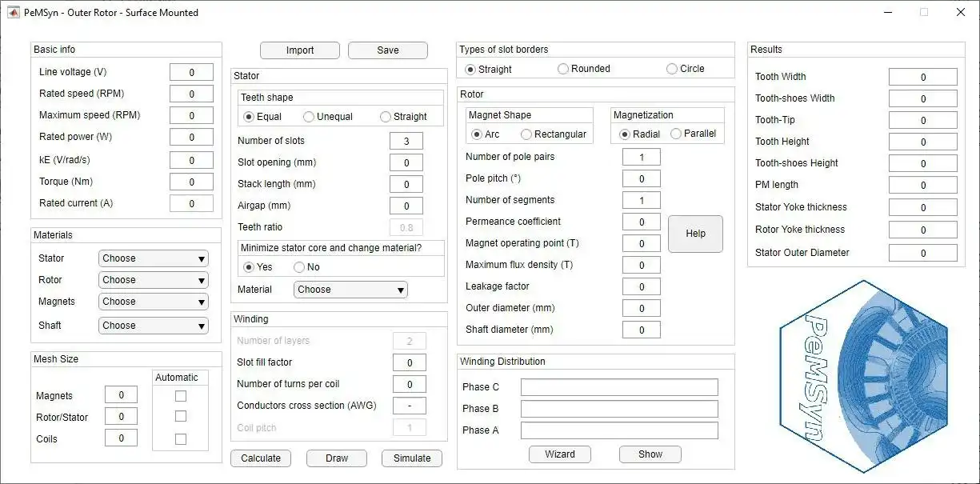Click the Line voltage input field
The height and width of the screenshot is (484, 980).
tap(191, 73)
